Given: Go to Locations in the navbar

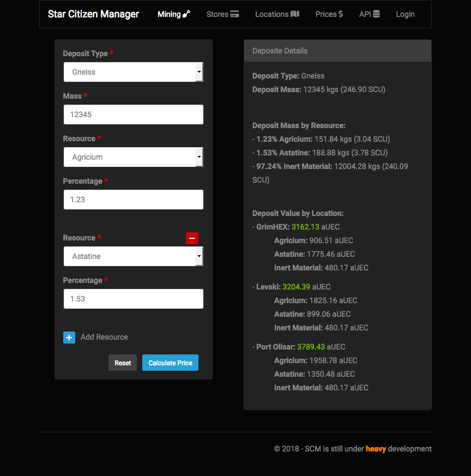Looking at the screenshot, I should (x=277, y=14).
